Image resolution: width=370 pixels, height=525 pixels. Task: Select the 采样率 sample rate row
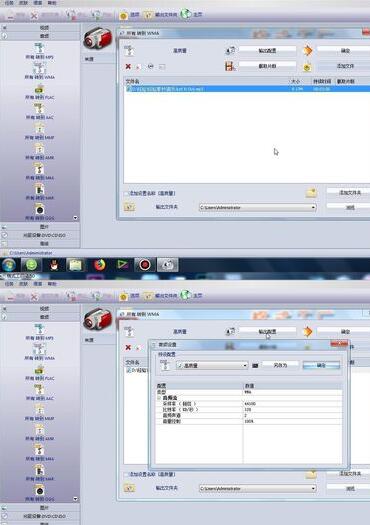tap(249, 404)
